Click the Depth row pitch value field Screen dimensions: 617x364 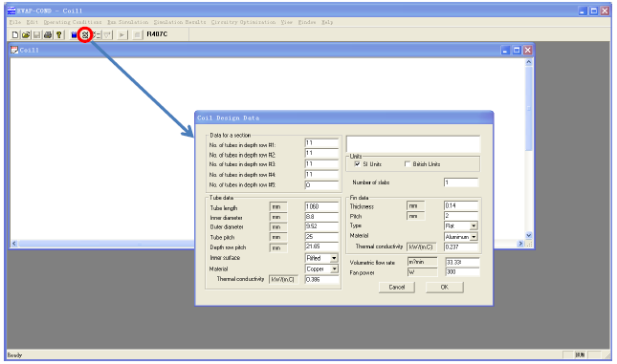[x=321, y=246]
